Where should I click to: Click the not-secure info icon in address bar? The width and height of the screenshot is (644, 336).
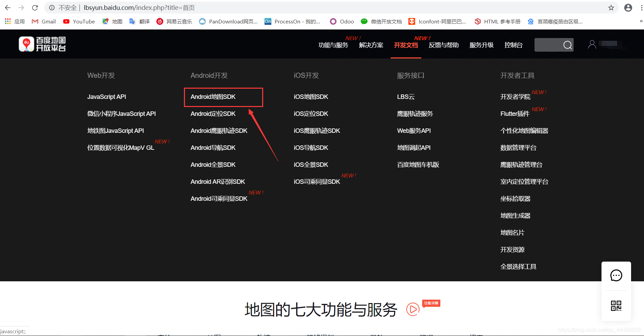[x=52, y=7]
